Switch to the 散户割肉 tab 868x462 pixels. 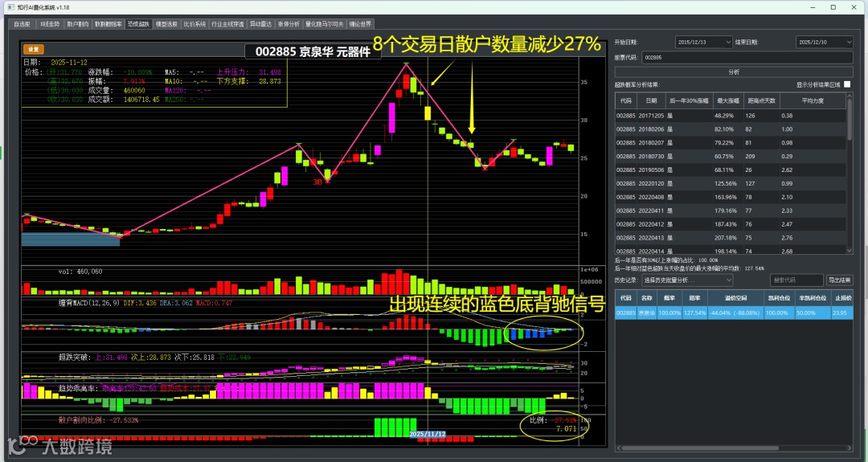pos(77,24)
